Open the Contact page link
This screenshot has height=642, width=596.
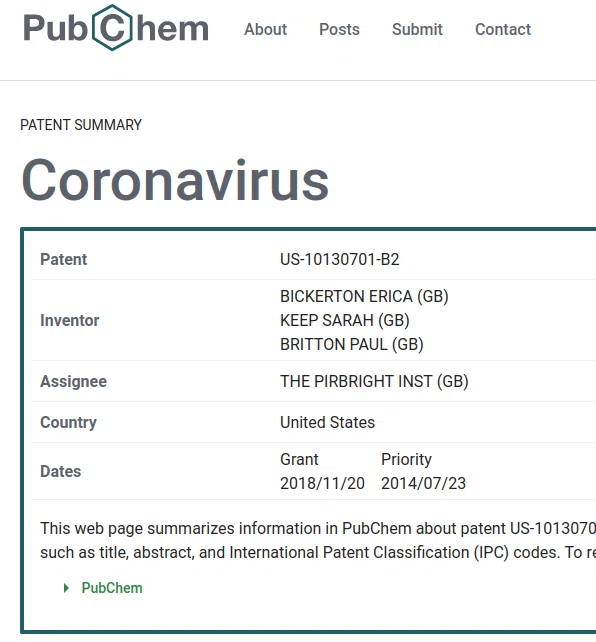503,29
